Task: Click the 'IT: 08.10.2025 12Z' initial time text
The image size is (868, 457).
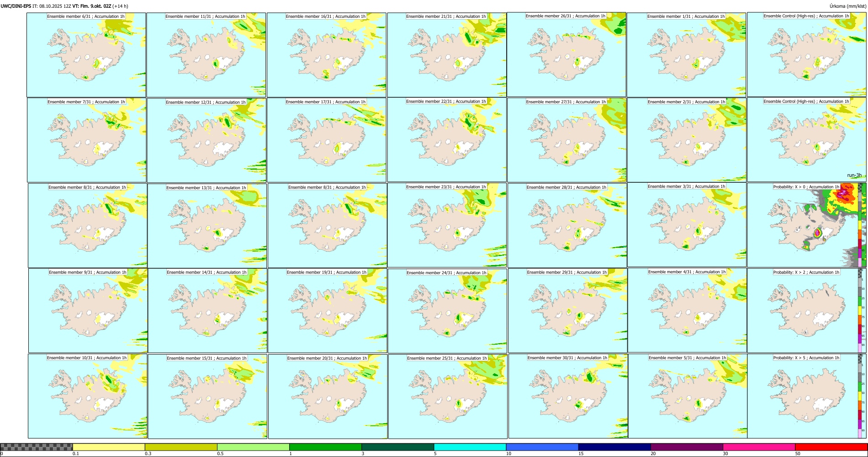Action: (52, 6)
